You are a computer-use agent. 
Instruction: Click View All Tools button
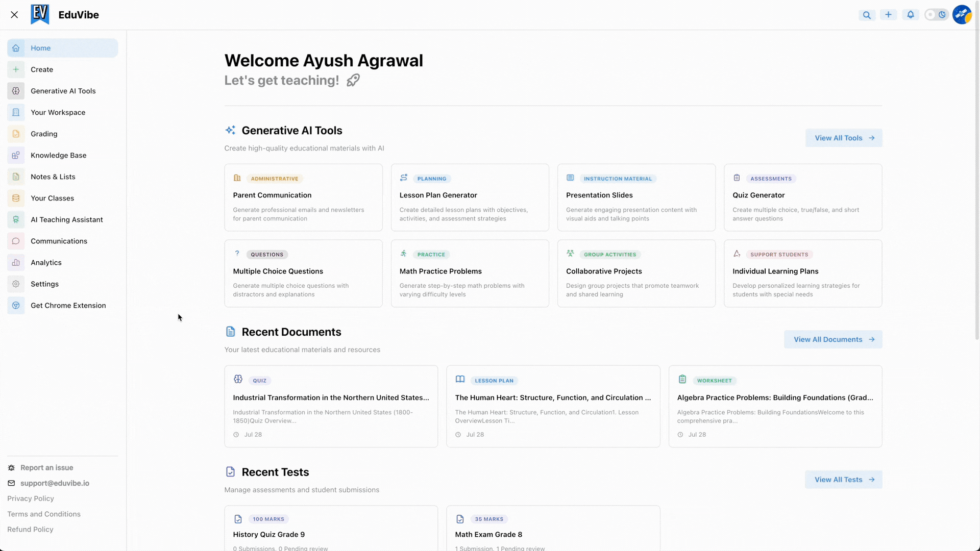click(x=843, y=138)
